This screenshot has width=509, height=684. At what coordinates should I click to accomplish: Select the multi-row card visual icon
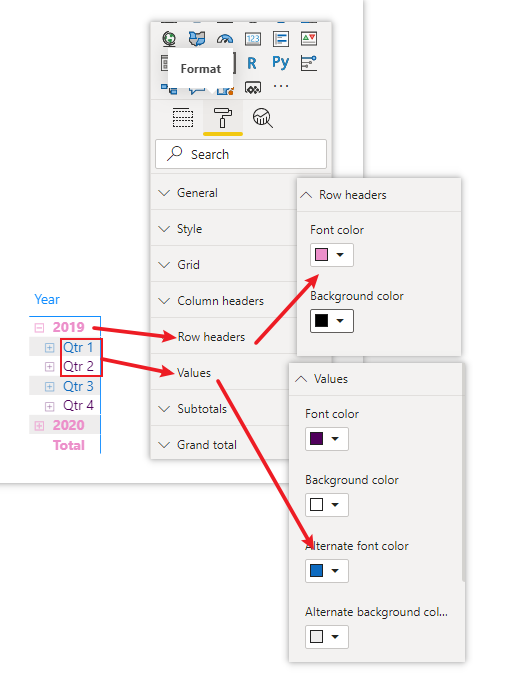(281, 39)
